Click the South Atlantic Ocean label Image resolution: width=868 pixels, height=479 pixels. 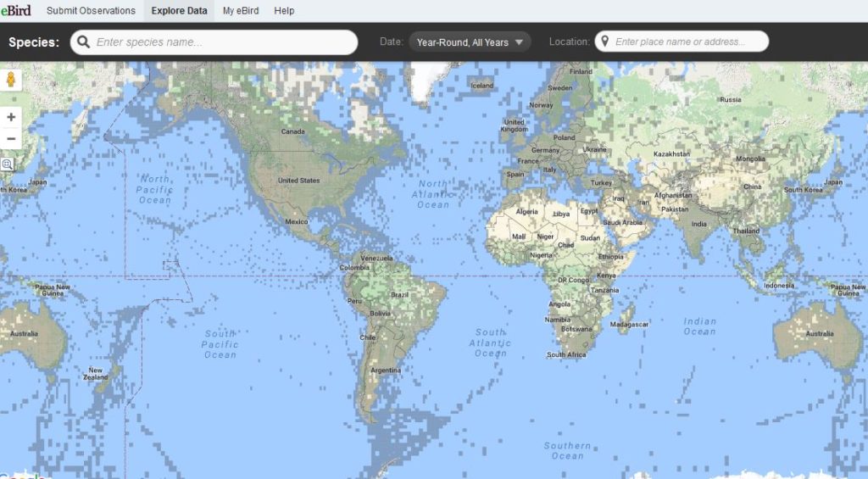tap(491, 343)
